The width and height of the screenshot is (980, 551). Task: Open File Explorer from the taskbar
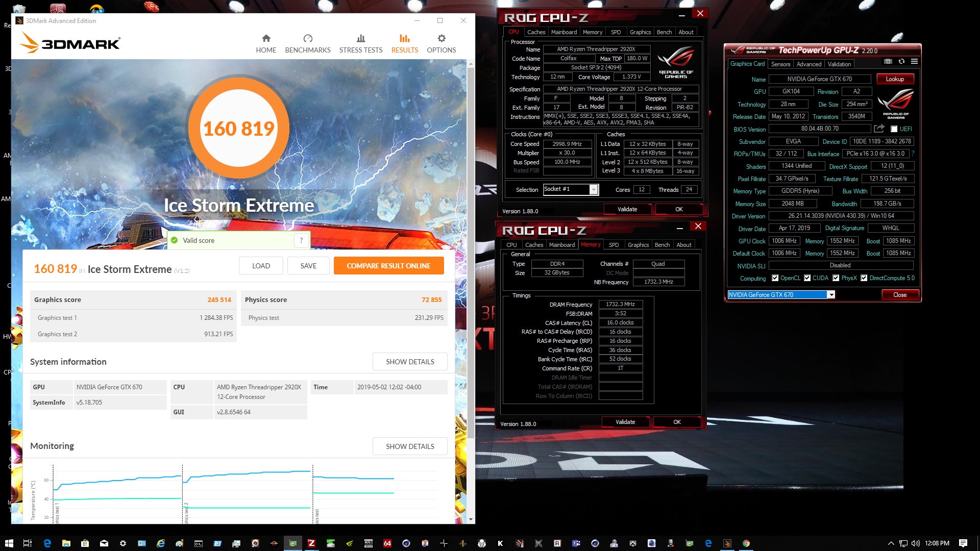pos(66,543)
